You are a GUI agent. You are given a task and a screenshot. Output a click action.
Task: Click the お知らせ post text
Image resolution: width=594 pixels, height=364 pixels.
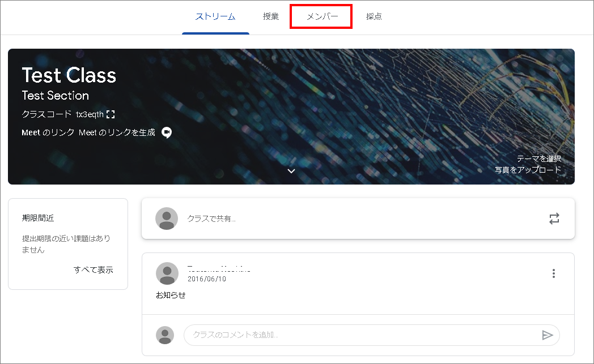[x=171, y=295]
